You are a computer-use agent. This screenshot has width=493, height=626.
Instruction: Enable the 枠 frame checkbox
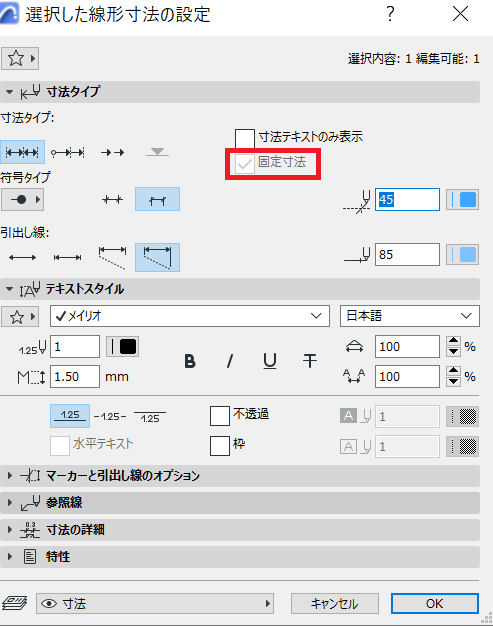[x=220, y=446]
